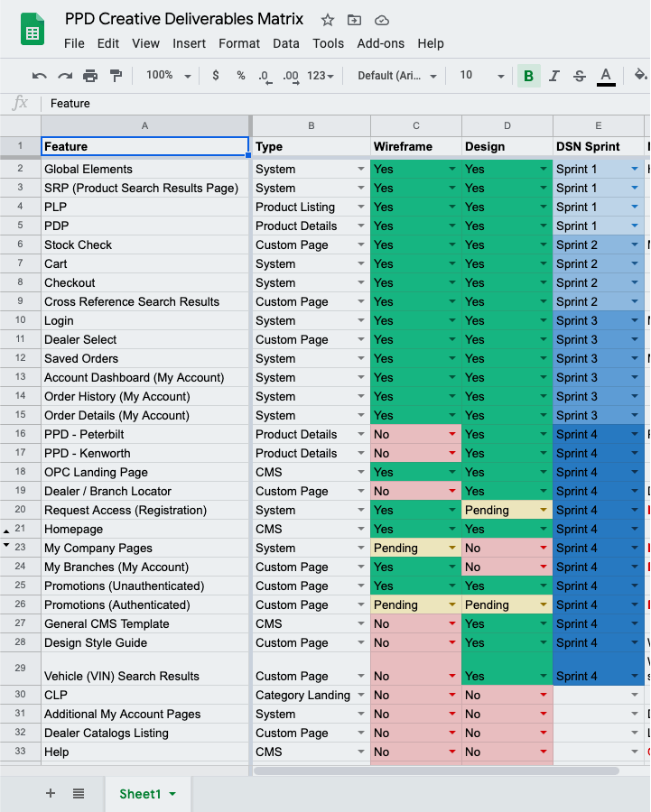Select the Dealer / Branch Locator cell

145,491
